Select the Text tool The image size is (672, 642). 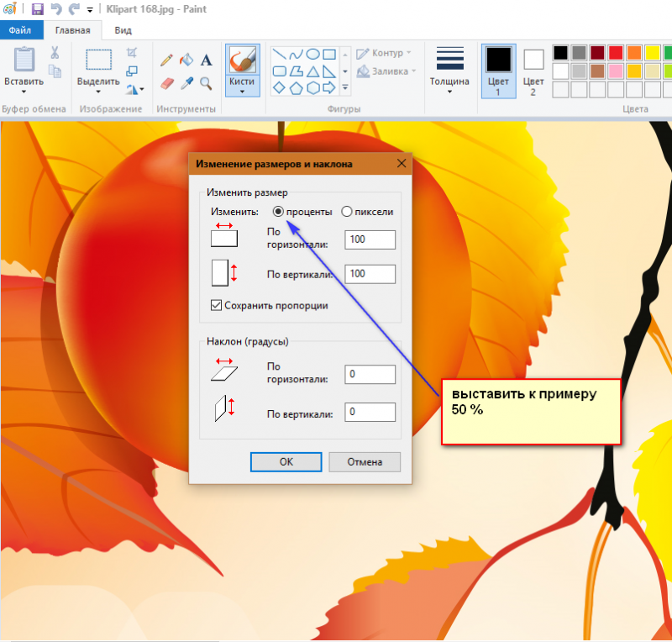[x=206, y=60]
